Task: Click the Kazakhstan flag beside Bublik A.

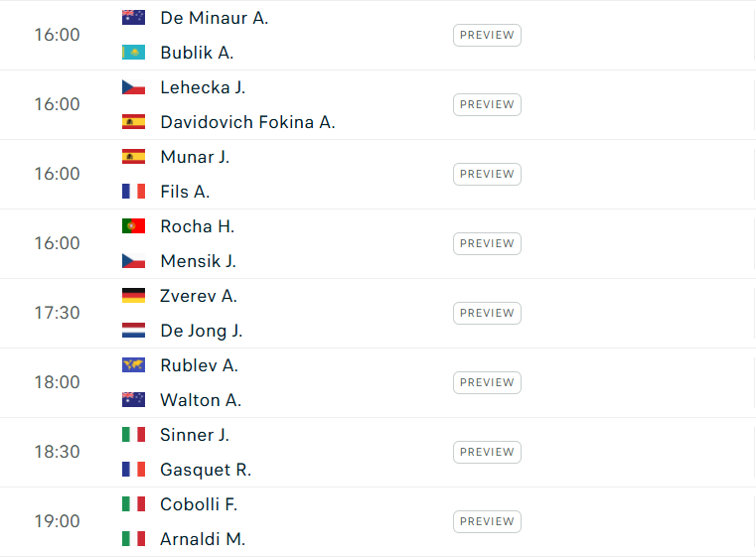Action: (133, 53)
